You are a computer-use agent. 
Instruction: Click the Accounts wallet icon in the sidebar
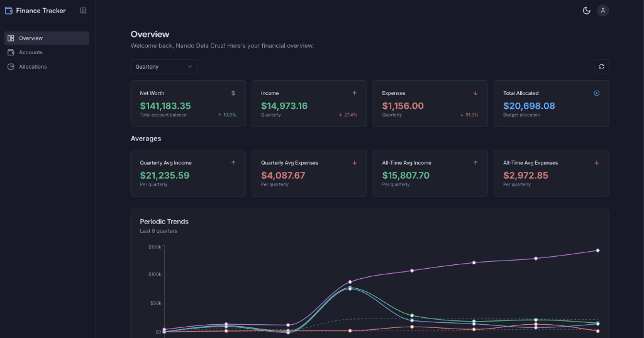(11, 52)
